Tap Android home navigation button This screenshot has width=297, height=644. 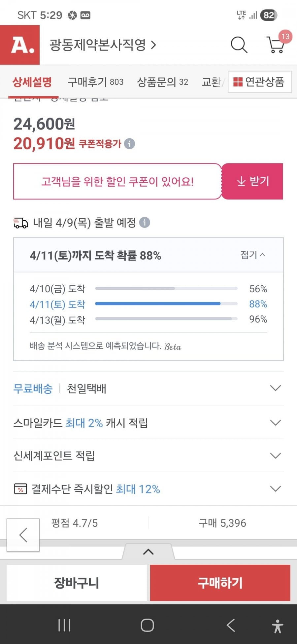pos(147,625)
